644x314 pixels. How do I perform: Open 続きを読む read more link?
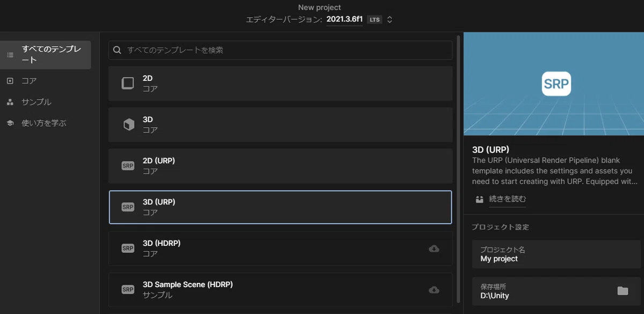tap(508, 199)
